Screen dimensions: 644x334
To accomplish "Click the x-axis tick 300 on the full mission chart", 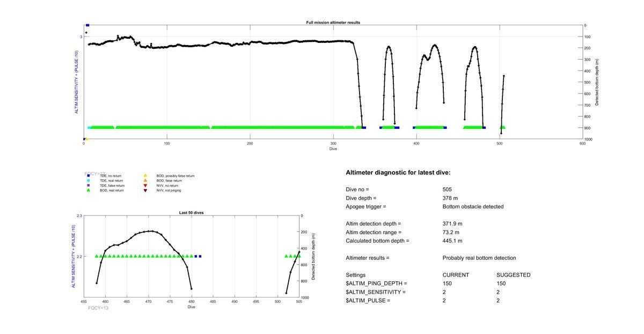I will point(333,143).
